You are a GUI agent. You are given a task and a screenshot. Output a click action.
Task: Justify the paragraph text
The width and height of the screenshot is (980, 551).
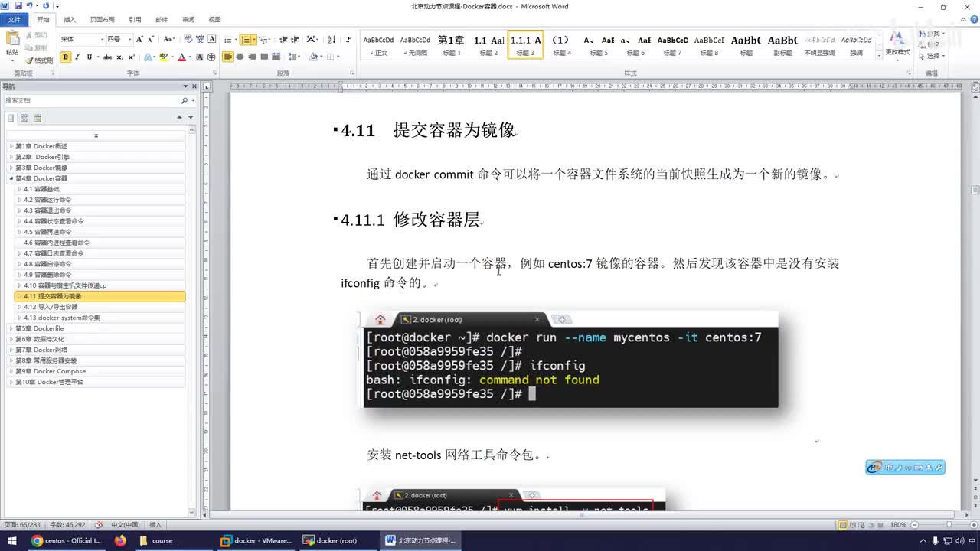[264, 57]
